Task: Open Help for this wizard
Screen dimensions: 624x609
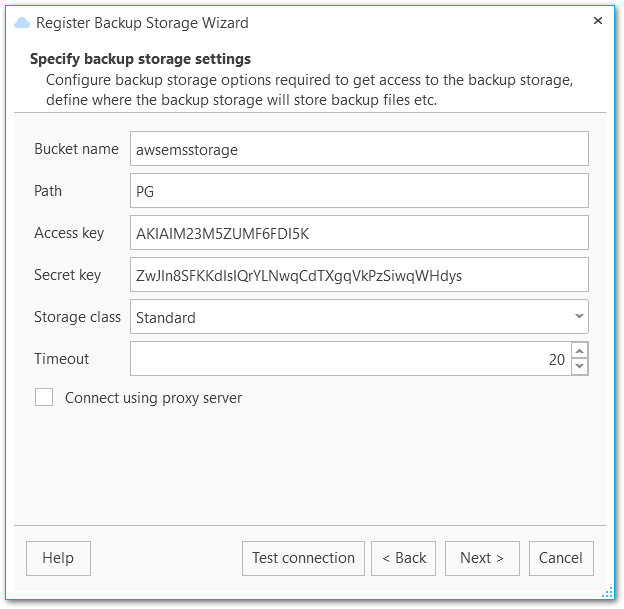Action: click(x=58, y=558)
